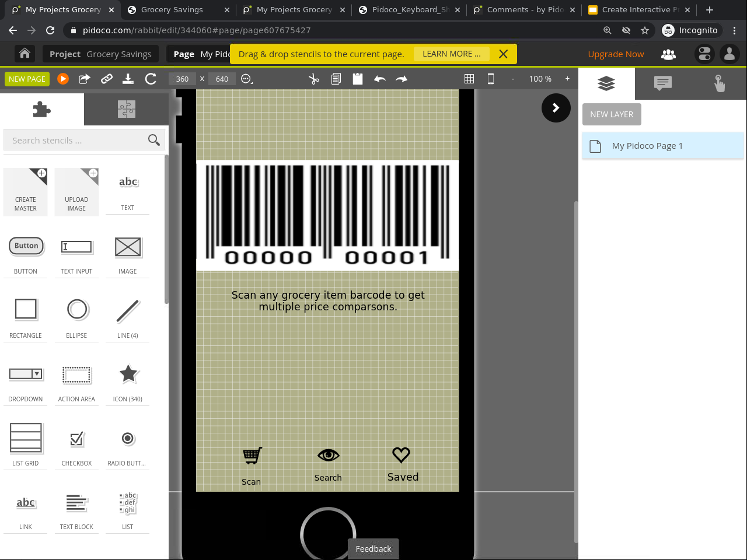Click the 100 % zoom level
Screen dimensions: 747x560
(x=540, y=79)
